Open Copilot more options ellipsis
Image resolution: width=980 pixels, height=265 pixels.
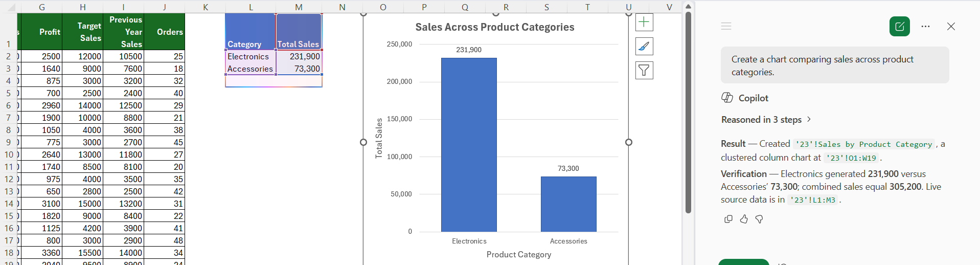[x=925, y=26]
